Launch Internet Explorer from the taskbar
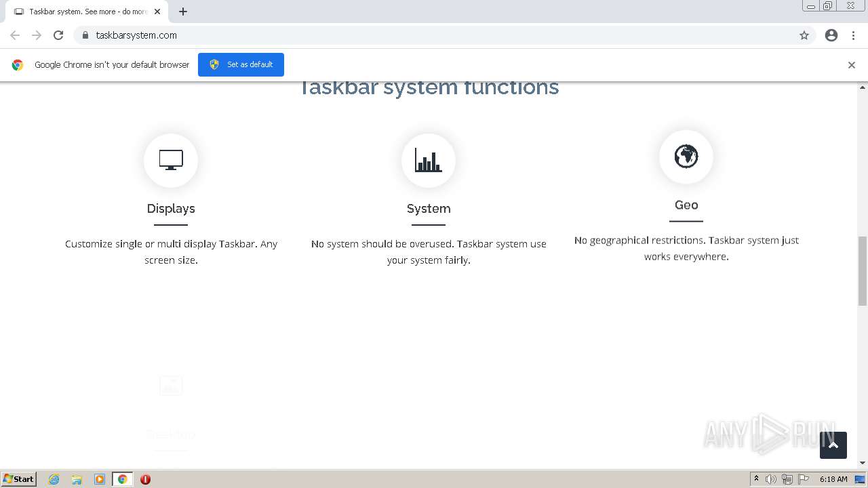 click(54, 479)
